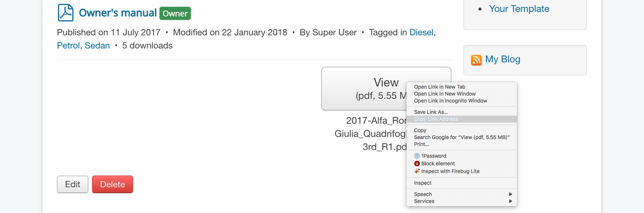The height and width of the screenshot is (213, 644).
Task: Click the Firebug Lite bug icon
Action: [x=417, y=171]
